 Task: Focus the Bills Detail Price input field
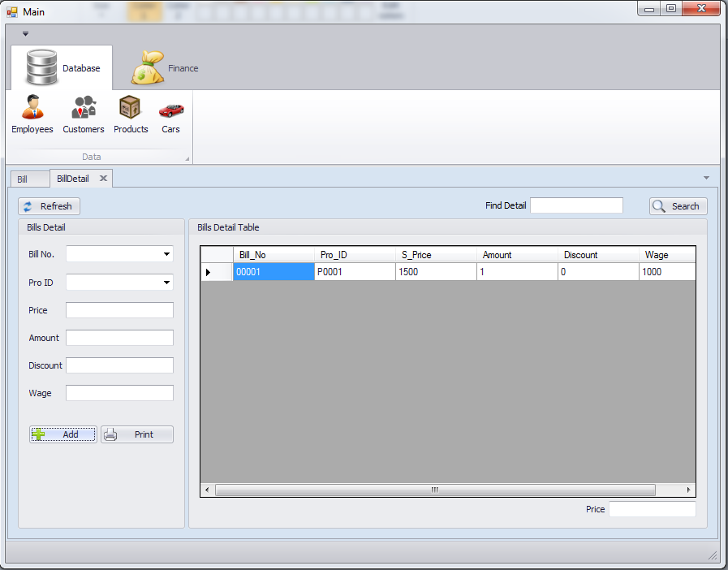pyautogui.click(x=120, y=310)
